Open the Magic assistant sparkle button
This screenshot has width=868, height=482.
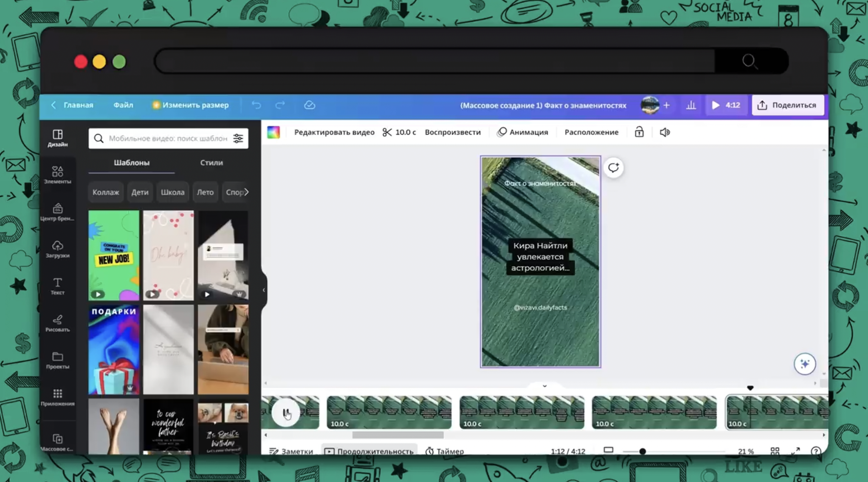pos(805,364)
